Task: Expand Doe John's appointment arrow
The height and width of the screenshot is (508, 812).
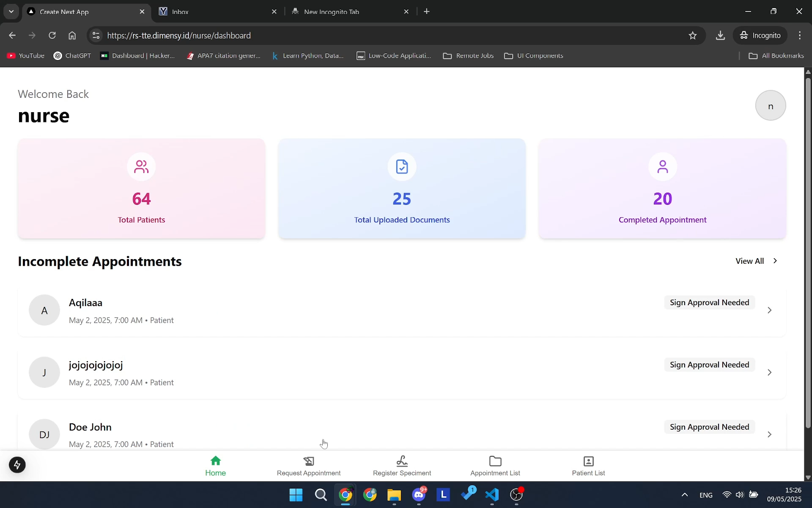Action: pos(769,434)
